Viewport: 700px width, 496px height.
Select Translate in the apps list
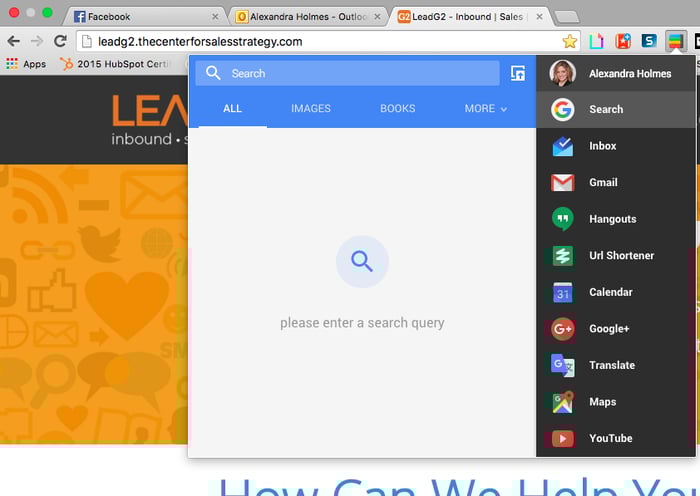pyautogui.click(x=611, y=365)
